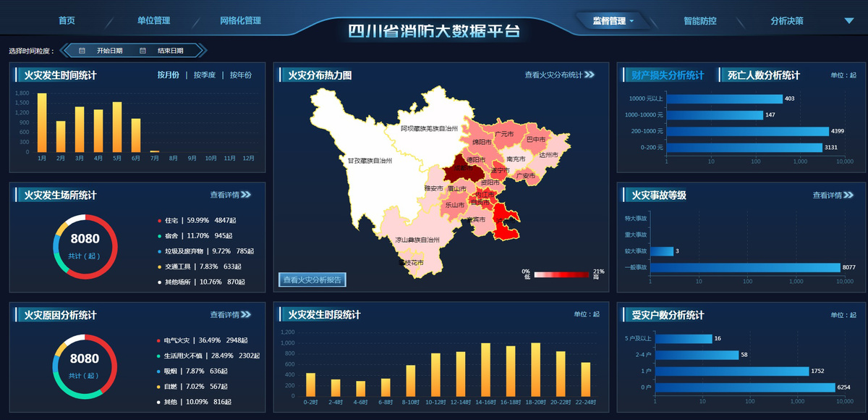Image resolution: width=868 pixels, height=420 pixels.
Task: Click double-chevron icon in 火灾发生场所统计 panel
Action: click(246, 195)
